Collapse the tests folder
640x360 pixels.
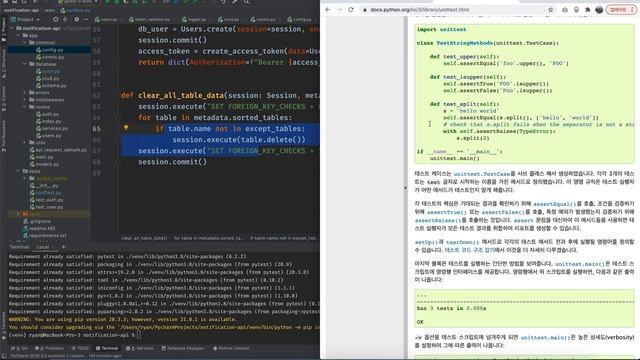tap(18, 171)
